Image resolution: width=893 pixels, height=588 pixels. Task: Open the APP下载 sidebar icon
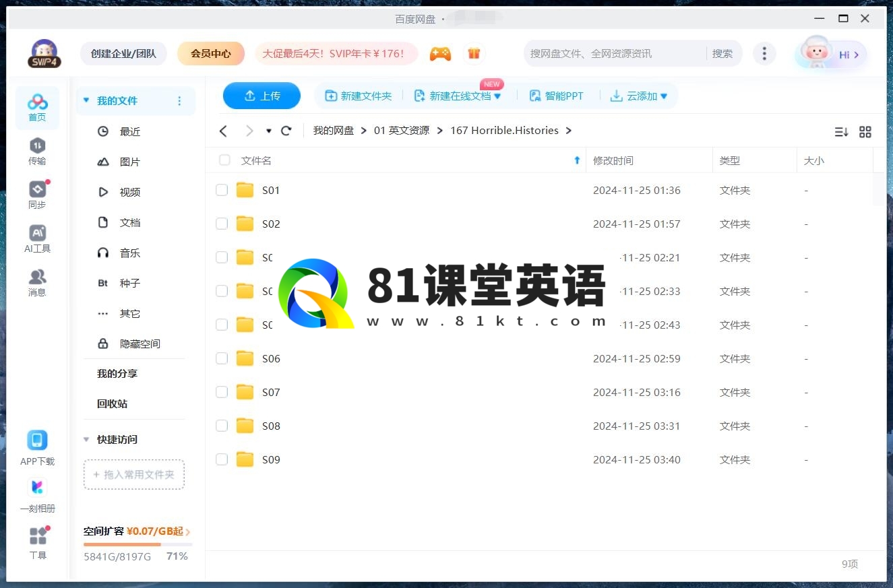[37, 449]
